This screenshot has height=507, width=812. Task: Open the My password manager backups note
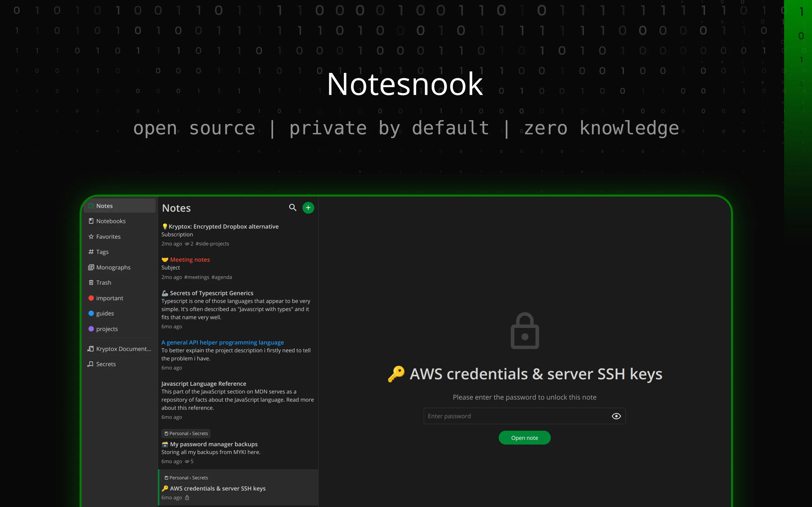213,444
